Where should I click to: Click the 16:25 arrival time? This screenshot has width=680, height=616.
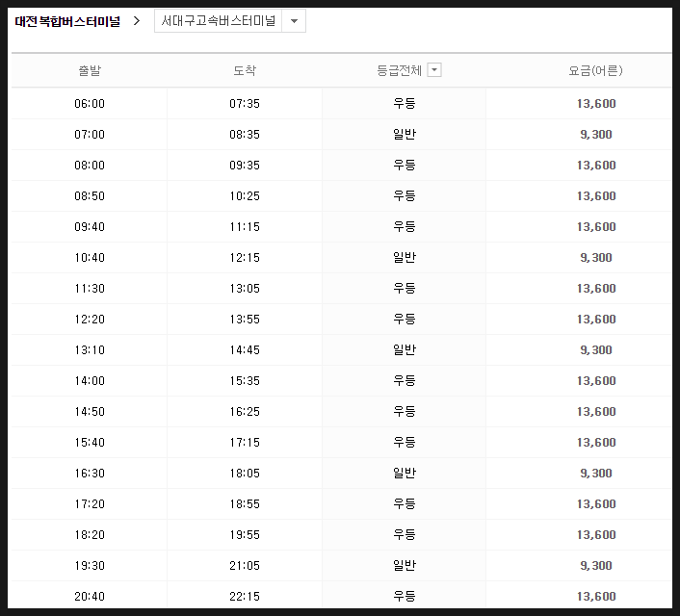pyautogui.click(x=245, y=411)
